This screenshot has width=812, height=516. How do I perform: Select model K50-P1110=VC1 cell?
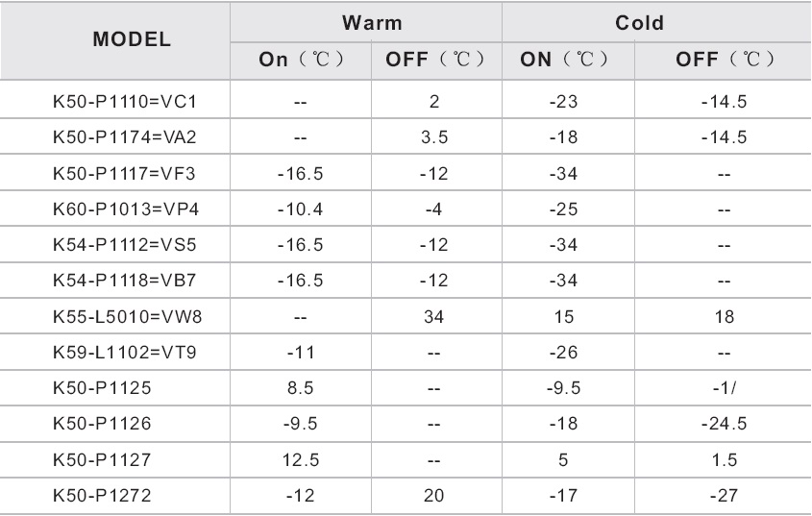pos(125,102)
